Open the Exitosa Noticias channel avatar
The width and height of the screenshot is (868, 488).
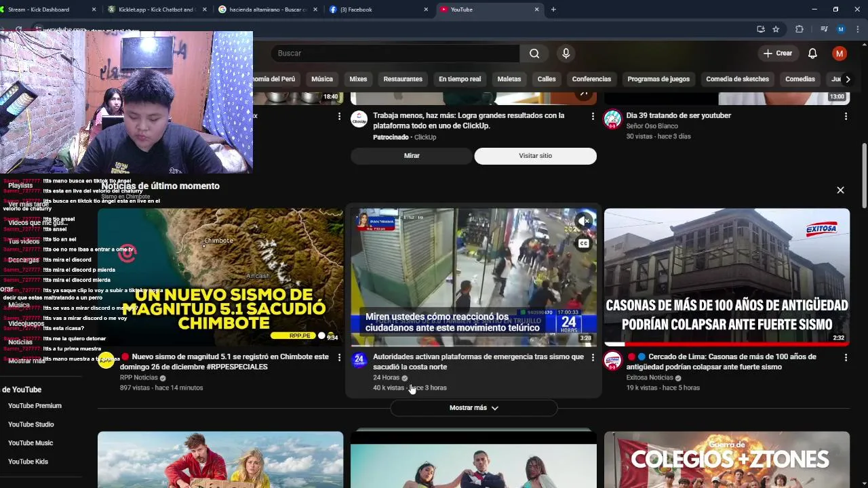tap(613, 361)
